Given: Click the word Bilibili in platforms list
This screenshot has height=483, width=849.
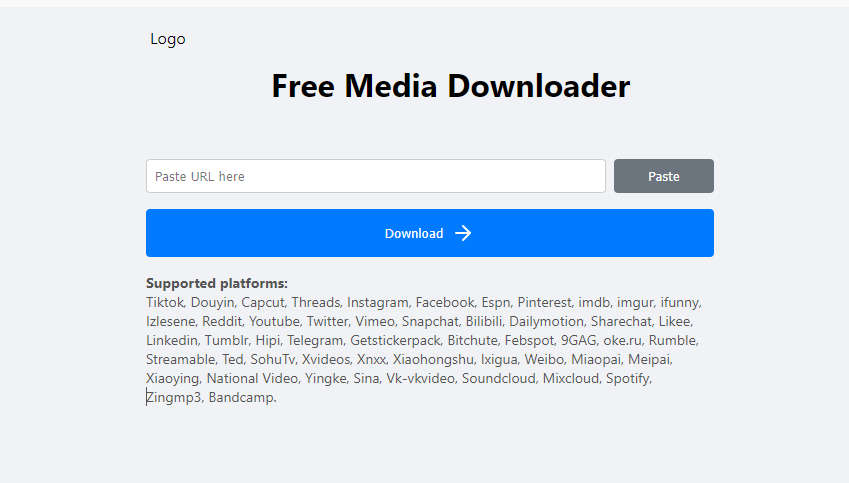Looking at the screenshot, I should pyautogui.click(x=484, y=321).
